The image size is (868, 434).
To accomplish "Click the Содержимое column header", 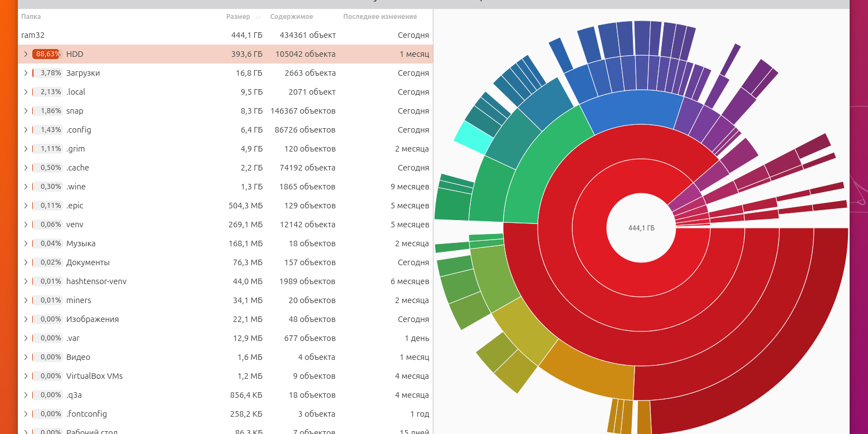I will click(x=291, y=17).
